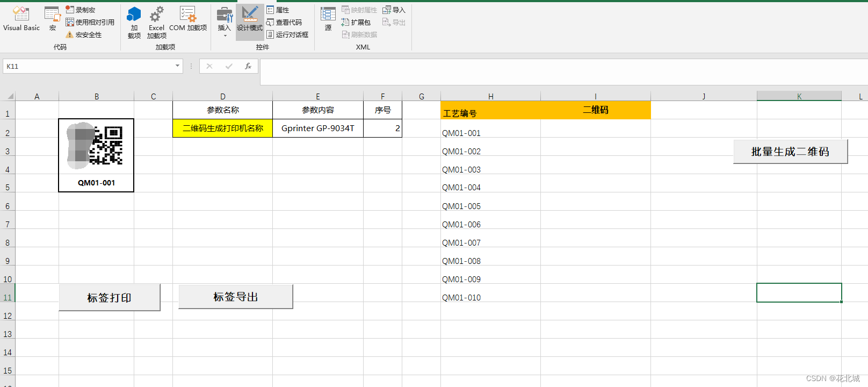This screenshot has height=387, width=868.
Task: Select cell containing QM01-008
Action: tap(490, 256)
